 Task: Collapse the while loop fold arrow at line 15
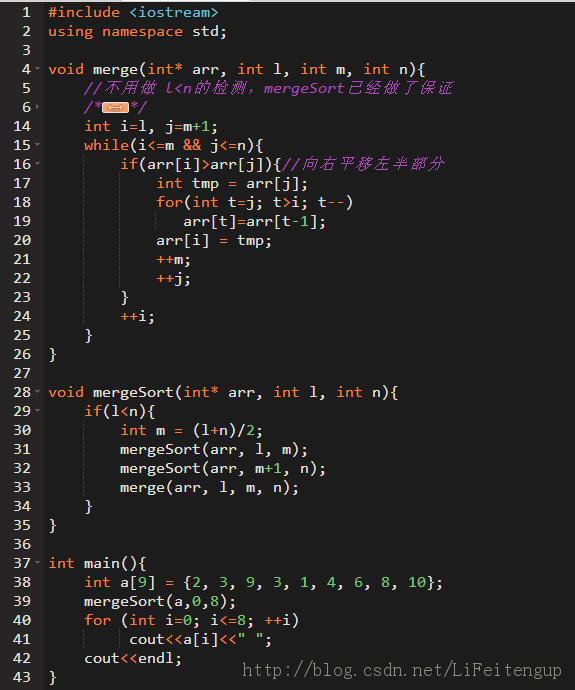tap(37, 144)
